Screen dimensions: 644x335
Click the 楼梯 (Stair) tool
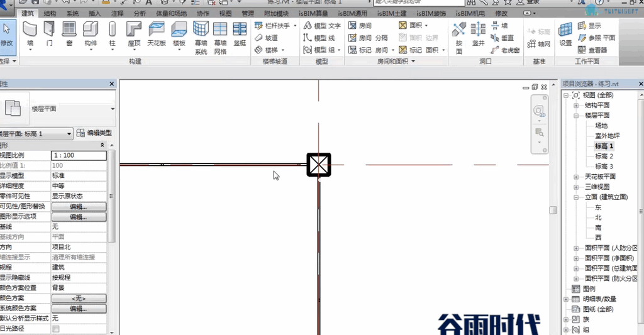tap(269, 50)
